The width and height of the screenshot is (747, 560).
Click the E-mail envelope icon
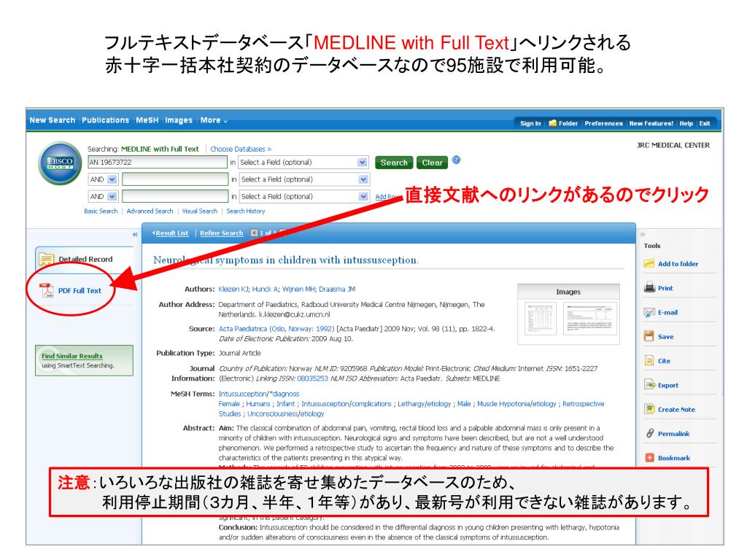click(649, 312)
